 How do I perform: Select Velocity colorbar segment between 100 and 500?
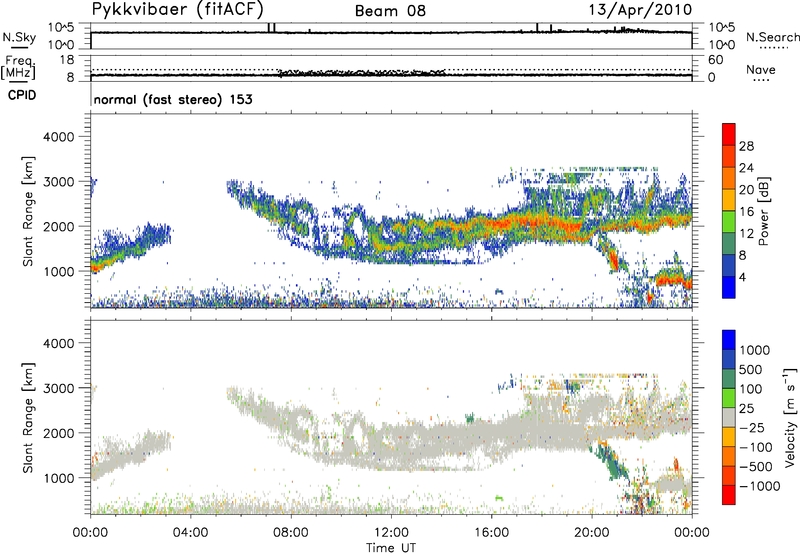[729, 379]
